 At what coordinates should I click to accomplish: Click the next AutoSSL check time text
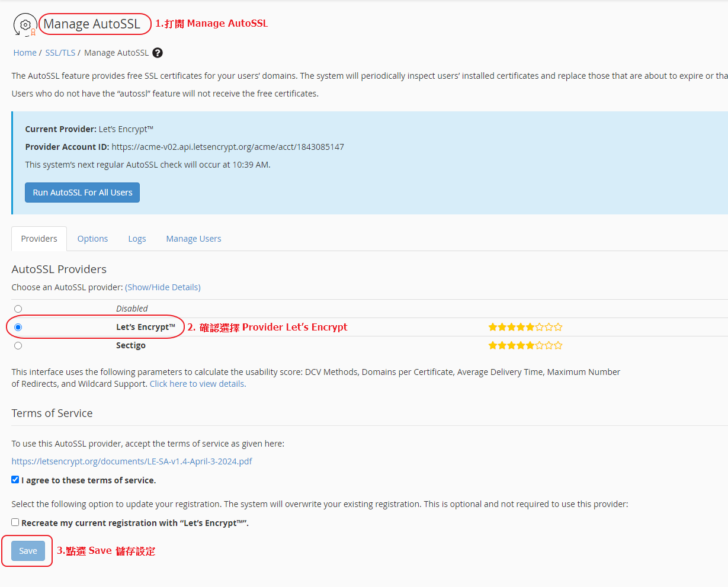[x=148, y=165]
